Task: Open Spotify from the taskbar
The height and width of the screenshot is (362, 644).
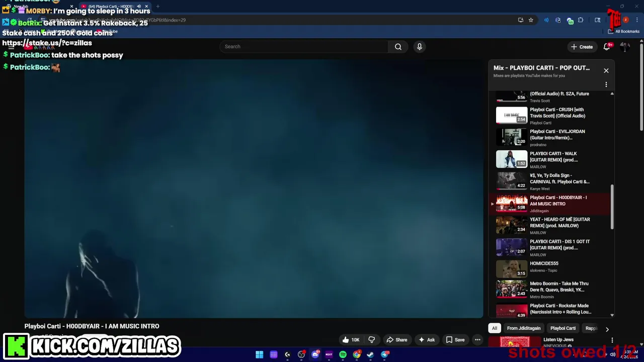Action: point(343,354)
